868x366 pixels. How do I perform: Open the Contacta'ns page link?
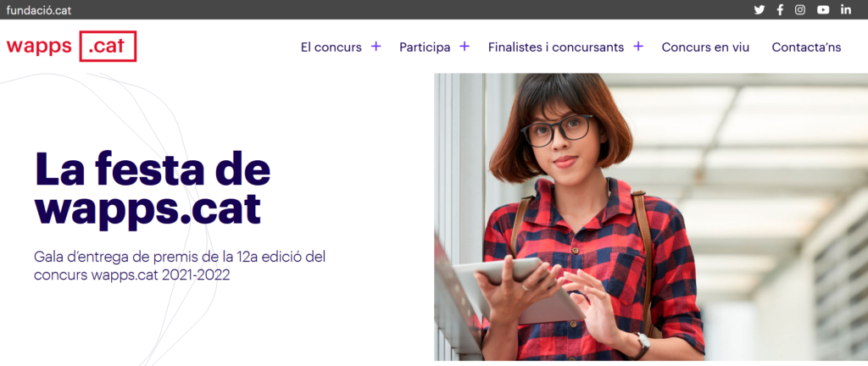(x=806, y=47)
